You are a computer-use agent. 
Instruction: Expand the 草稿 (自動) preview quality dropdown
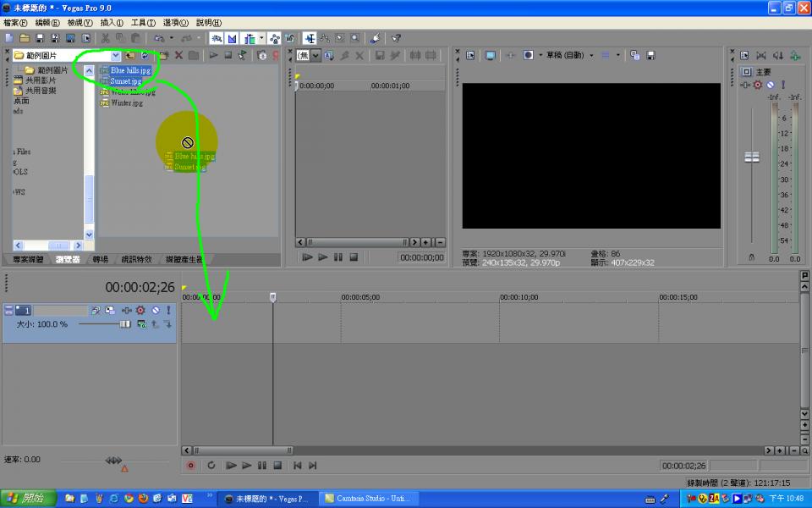pos(590,55)
